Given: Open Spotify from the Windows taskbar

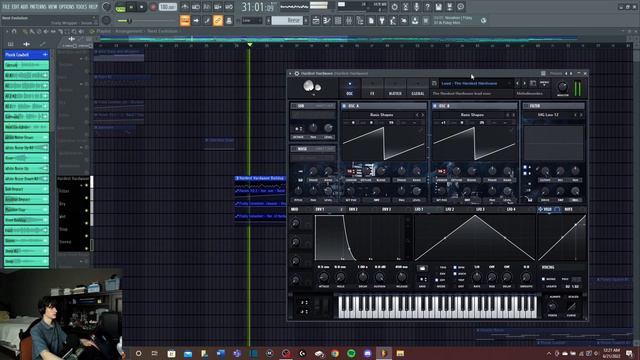Looking at the screenshot, I should click(351, 353).
